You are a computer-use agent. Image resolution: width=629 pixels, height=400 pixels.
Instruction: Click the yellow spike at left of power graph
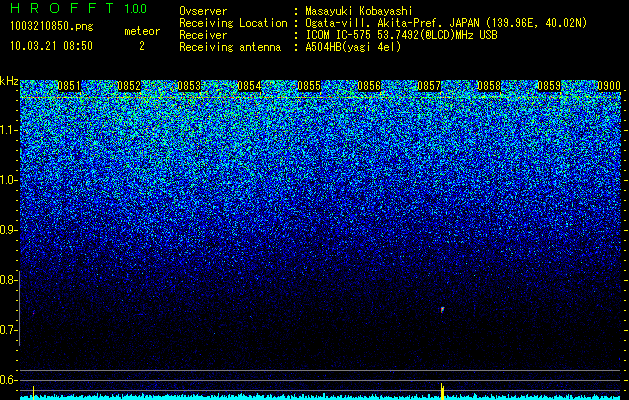tap(33, 393)
